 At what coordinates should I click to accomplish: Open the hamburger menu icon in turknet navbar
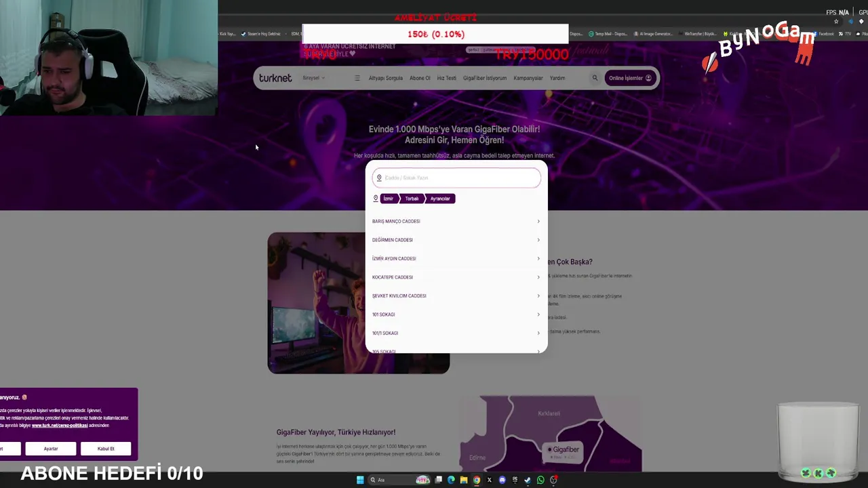pyautogui.click(x=357, y=78)
